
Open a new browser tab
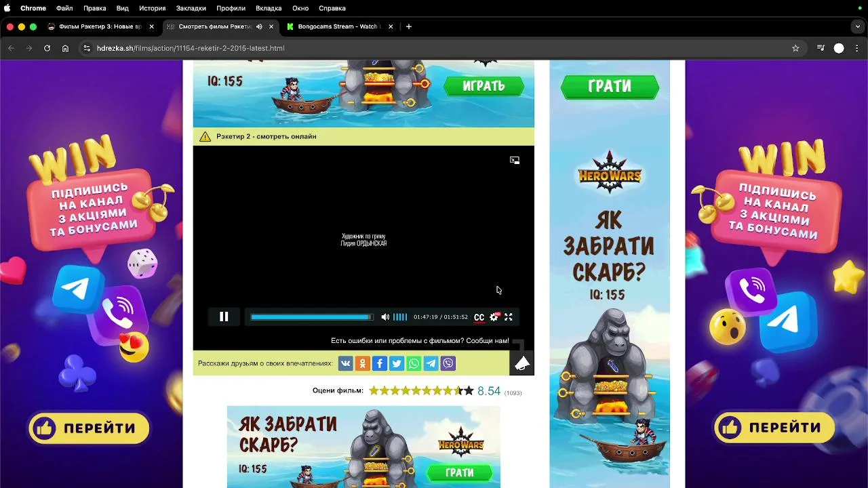(409, 26)
